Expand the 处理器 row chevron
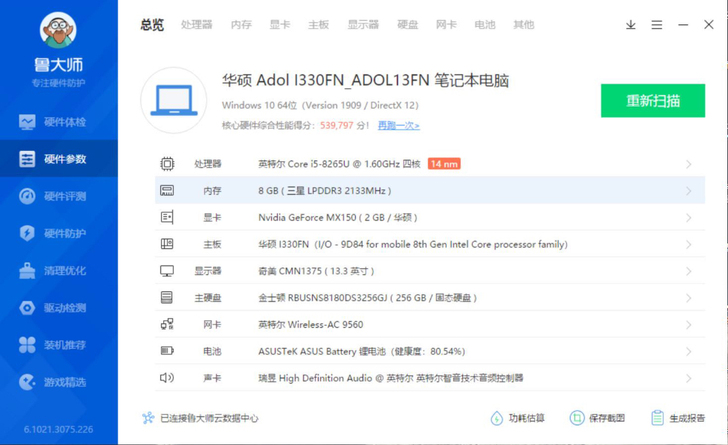Viewport: 728px width, 445px height. [x=689, y=164]
